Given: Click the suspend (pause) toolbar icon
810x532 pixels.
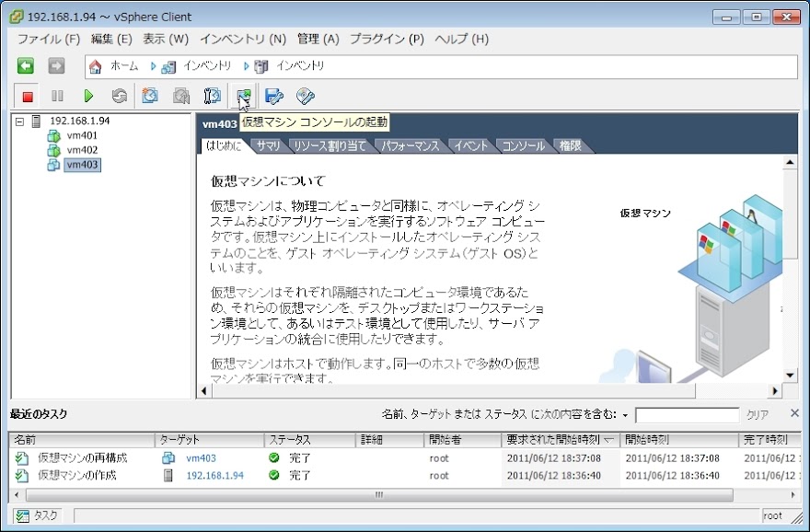Looking at the screenshot, I should coord(57,96).
